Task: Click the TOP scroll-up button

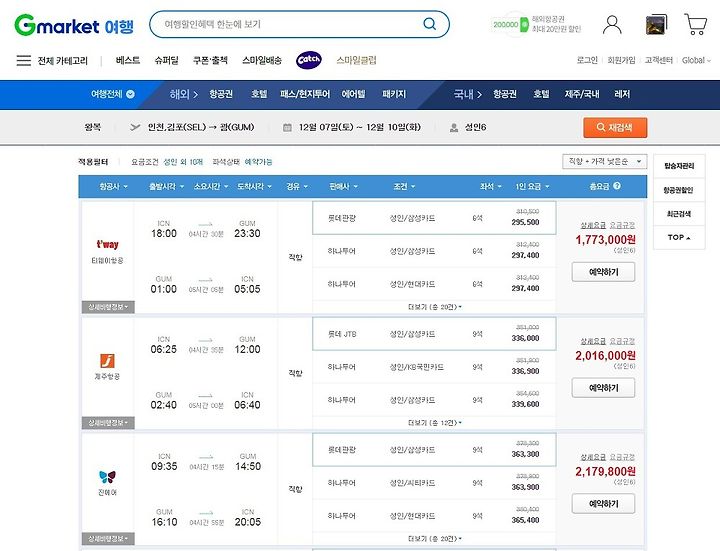Action: coord(679,237)
